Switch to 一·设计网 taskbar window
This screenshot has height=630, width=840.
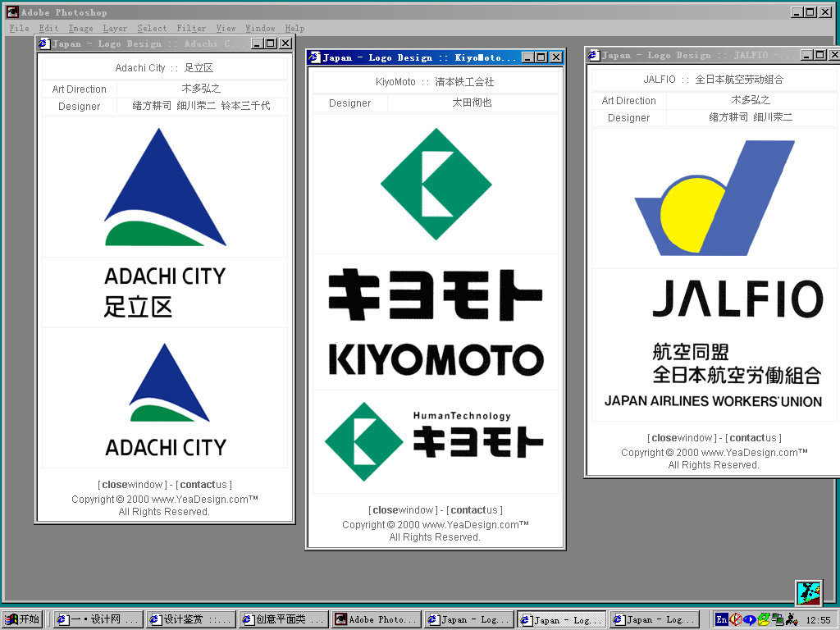(x=98, y=619)
